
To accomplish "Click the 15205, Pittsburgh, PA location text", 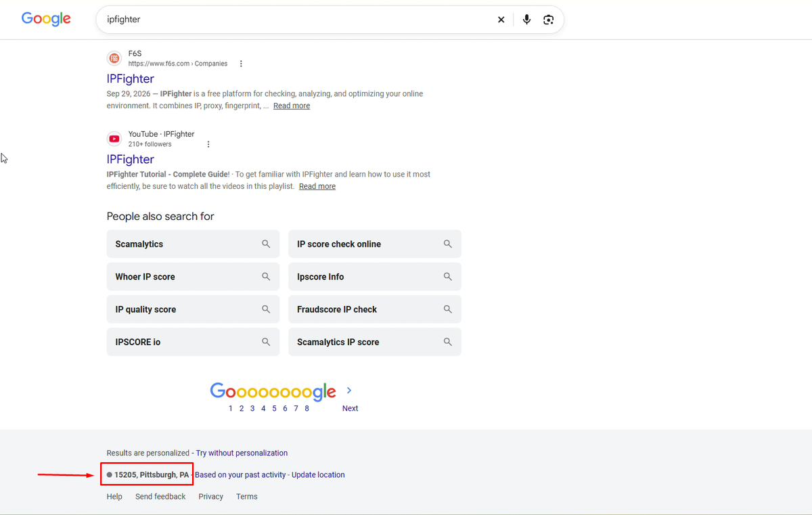I will [152, 474].
